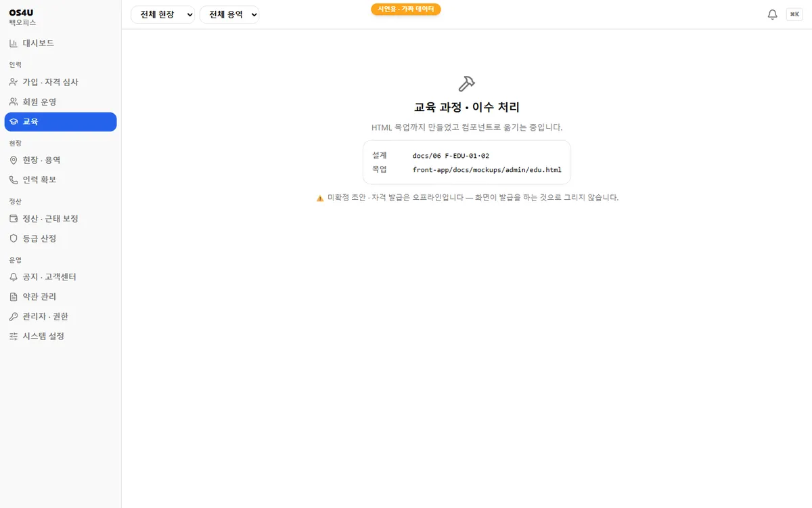
Task: Open 공지 · 고객센터 menu item
Action: pos(61,277)
